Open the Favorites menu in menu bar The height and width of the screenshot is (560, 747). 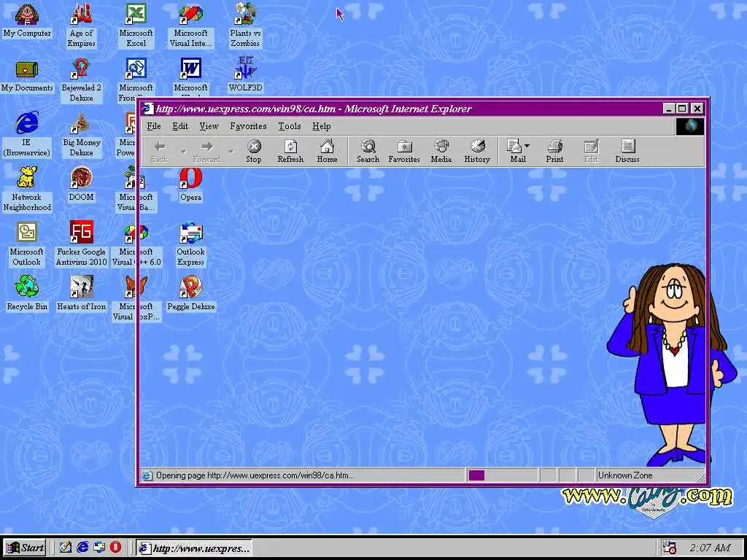(248, 126)
